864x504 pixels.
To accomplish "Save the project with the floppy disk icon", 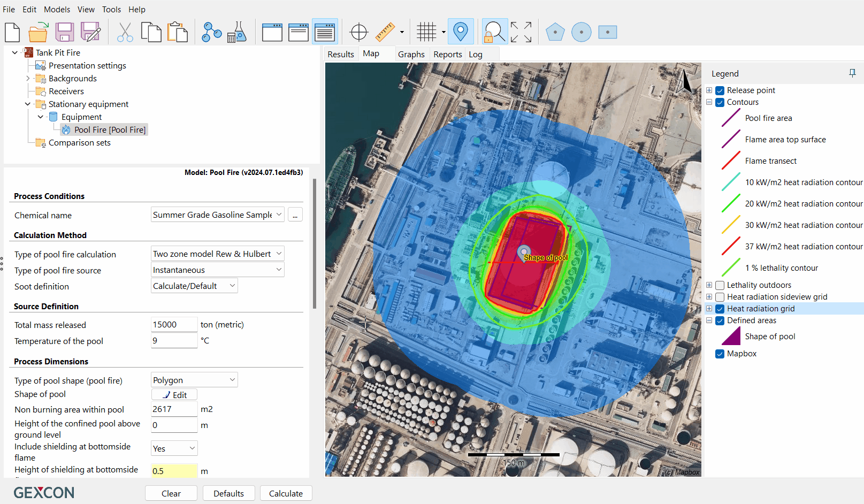I will [x=64, y=32].
